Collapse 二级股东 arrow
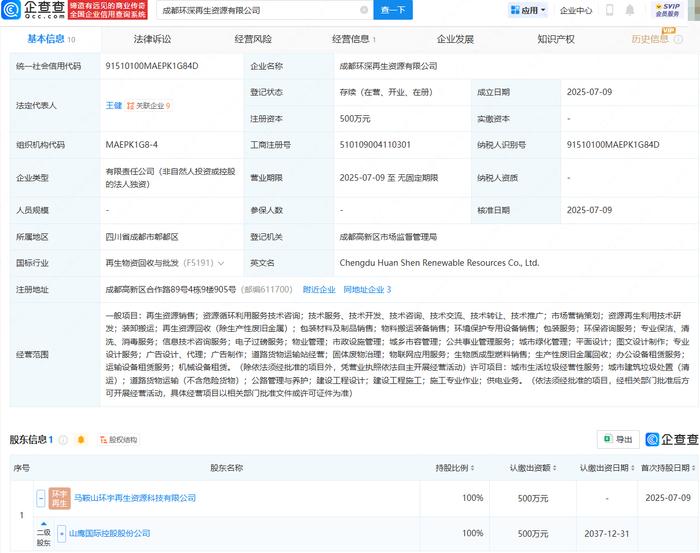This screenshot has height=553, width=700. tap(43, 524)
